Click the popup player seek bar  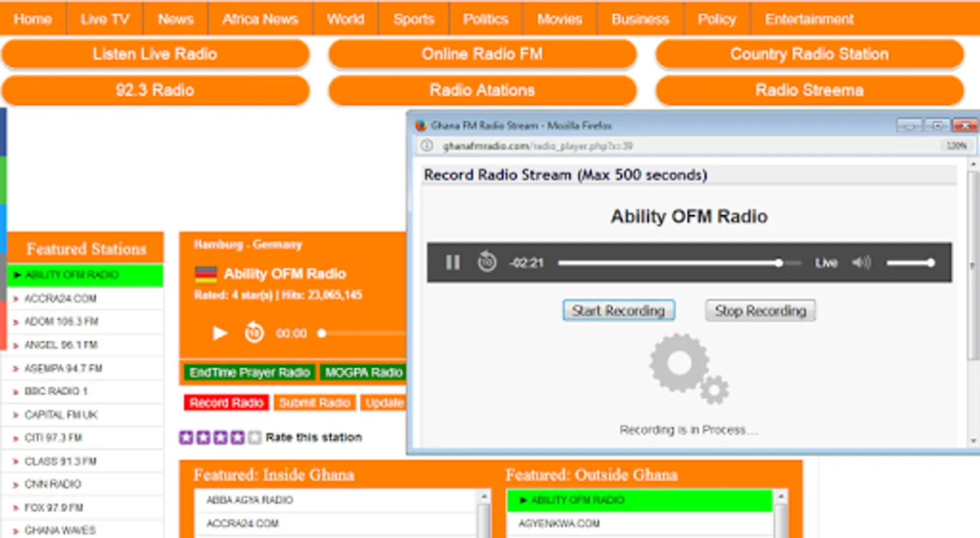point(679,263)
